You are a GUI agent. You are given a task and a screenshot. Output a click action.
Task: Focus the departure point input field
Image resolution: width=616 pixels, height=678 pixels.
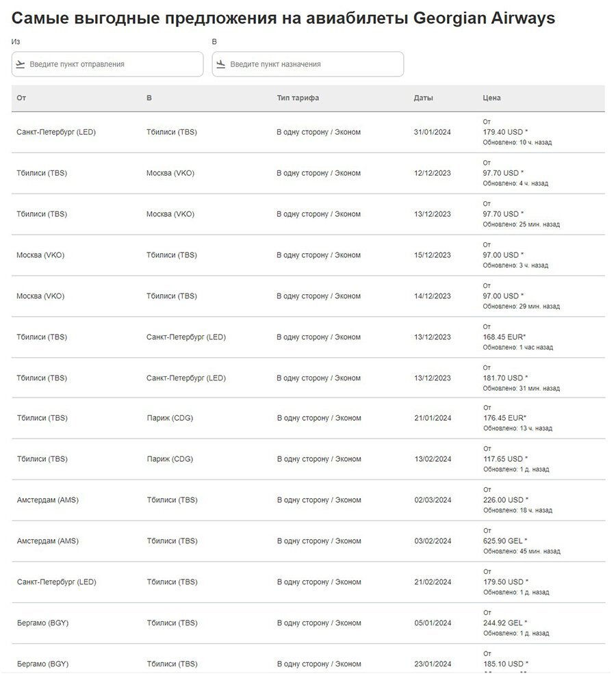pos(107,64)
